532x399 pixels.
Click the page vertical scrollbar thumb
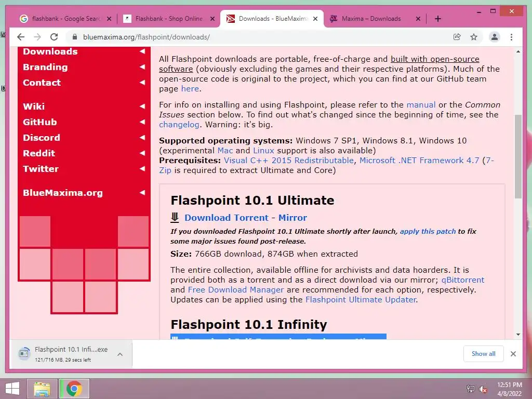point(518,156)
